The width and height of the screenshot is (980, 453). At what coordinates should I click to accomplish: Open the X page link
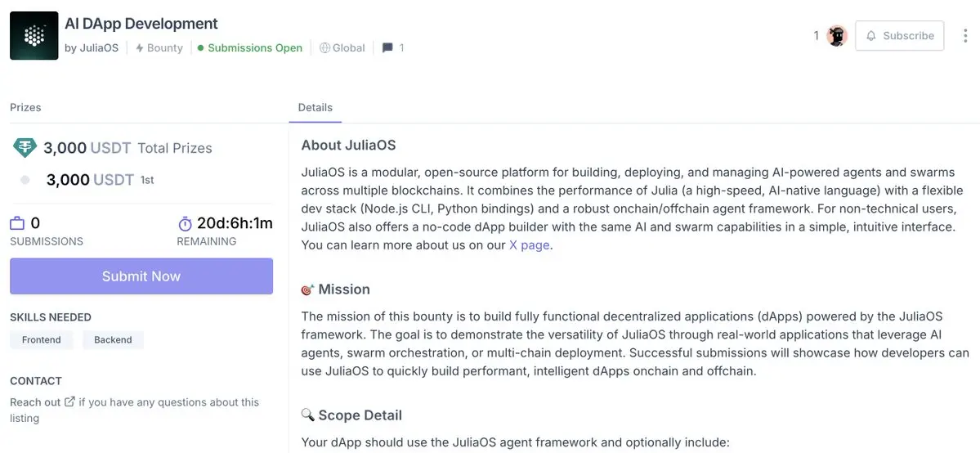coord(530,245)
